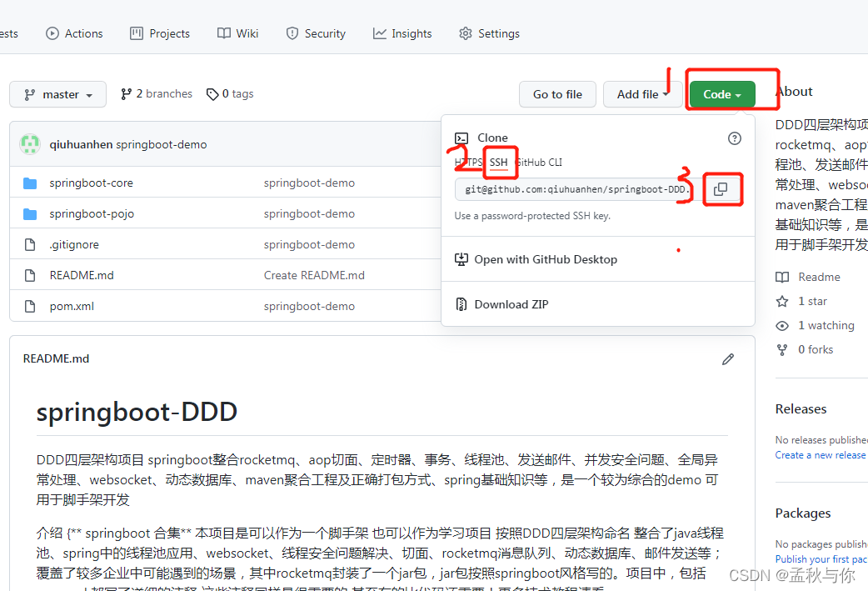This screenshot has width=868, height=591.
Task: Copy the clone URL with clipboard icon
Action: point(721,189)
